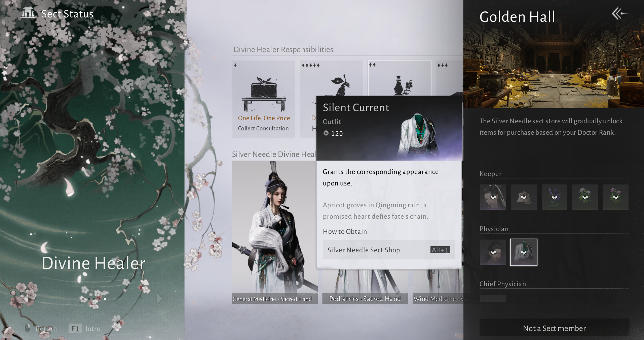Click the Sect Status pavilion icon
The image size is (644, 340).
[28, 13]
